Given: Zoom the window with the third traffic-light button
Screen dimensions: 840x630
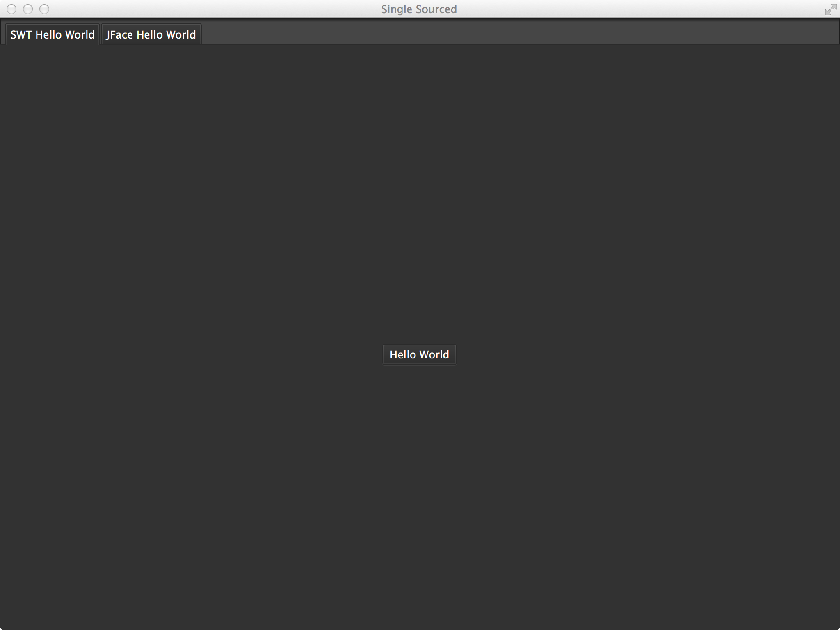Looking at the screenshot, I should pos(44,9).
